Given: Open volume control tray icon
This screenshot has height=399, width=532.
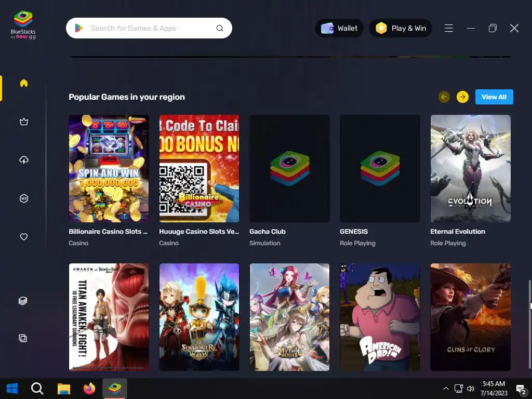Looking at the screenshot, I should 471,389.
